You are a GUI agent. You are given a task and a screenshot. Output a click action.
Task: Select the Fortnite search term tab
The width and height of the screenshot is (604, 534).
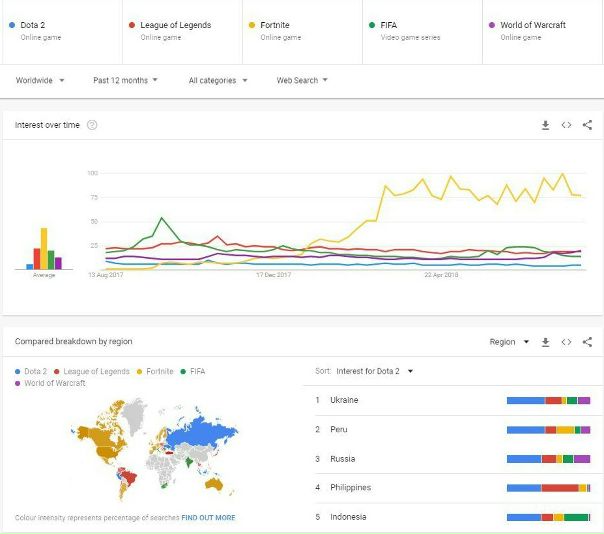tap(300, 30)
